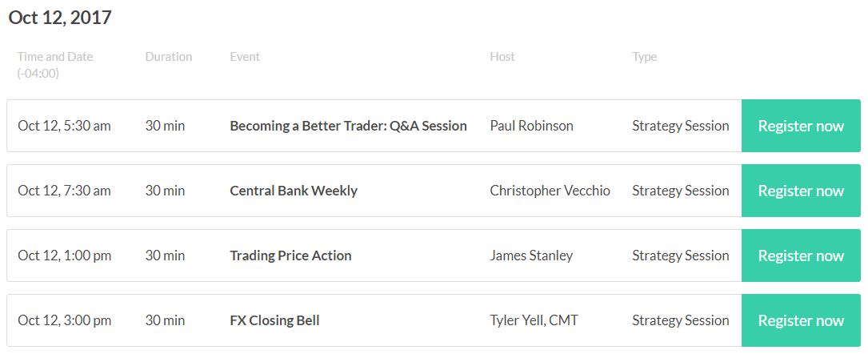Select host James Stanley
The image size is (868, 354).
(x=531, y=255)
